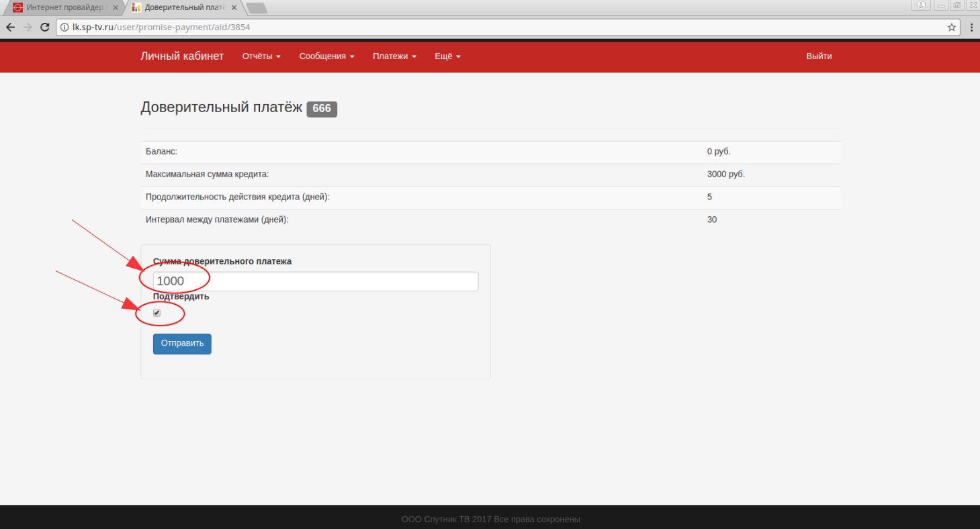This screenshot has height=529, width=980.
Task: Switch to the Интернет провайдер browser tab
Action: click(64, 7)
